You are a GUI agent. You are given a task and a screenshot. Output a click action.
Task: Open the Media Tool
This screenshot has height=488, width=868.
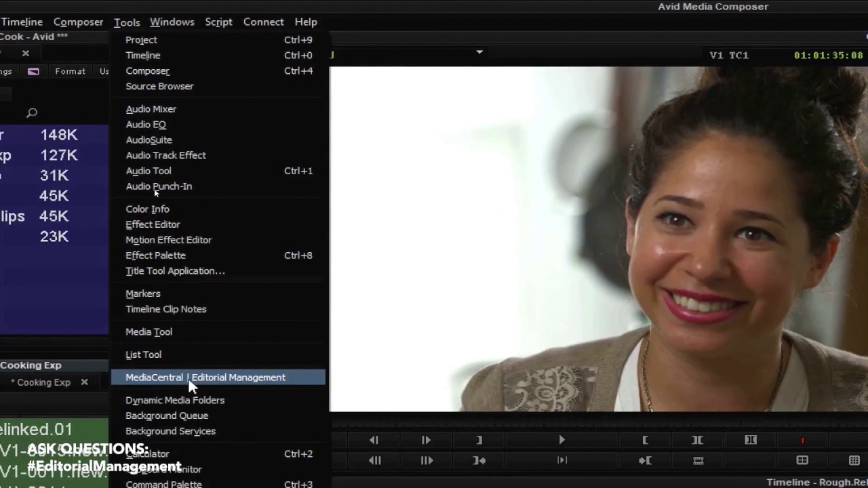coord(218,332)
